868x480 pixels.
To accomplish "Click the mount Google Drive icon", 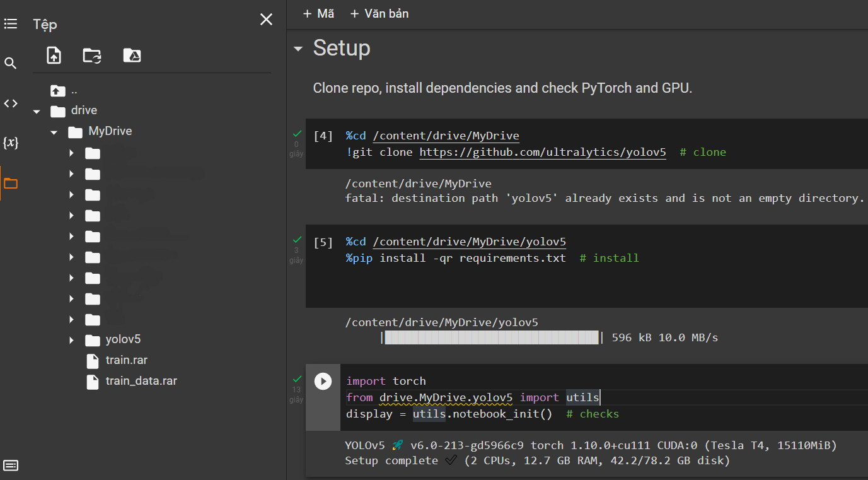I will click(132, 56).
